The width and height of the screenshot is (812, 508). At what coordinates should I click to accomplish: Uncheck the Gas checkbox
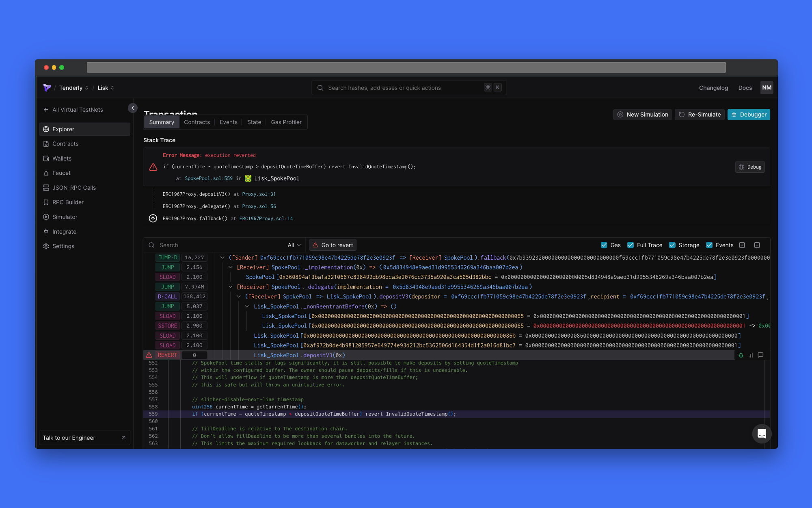click(604, 245)
